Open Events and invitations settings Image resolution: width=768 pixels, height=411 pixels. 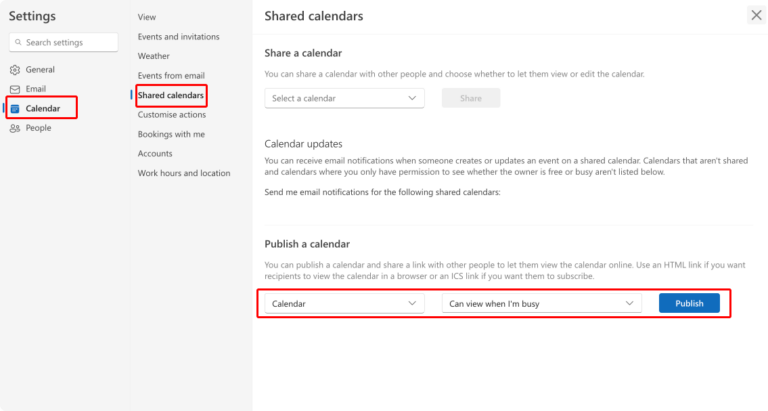point(178,37)
